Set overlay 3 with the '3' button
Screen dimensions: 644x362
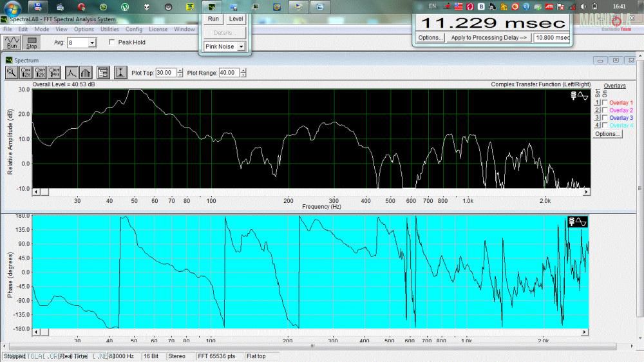tap(597, 117)
